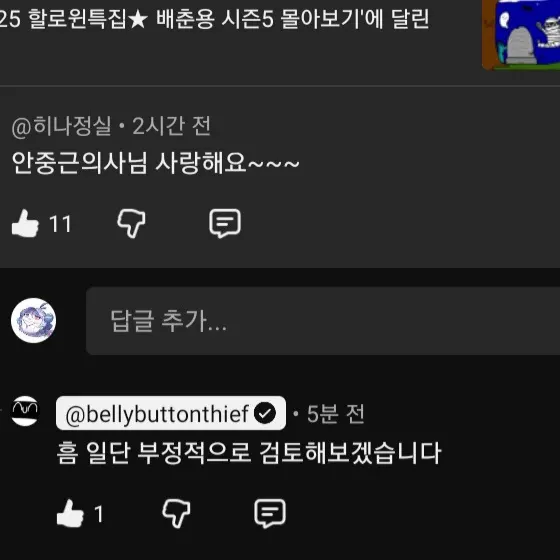Click the verified checkmark next to bellybuttonthief
560x560 pixels.
(x=265, y=413)
